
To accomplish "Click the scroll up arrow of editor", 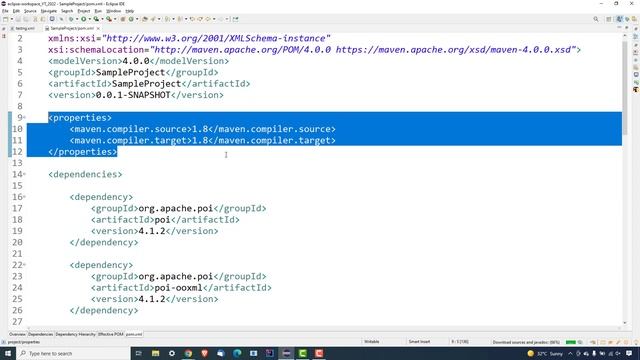I will pos(625,36).
